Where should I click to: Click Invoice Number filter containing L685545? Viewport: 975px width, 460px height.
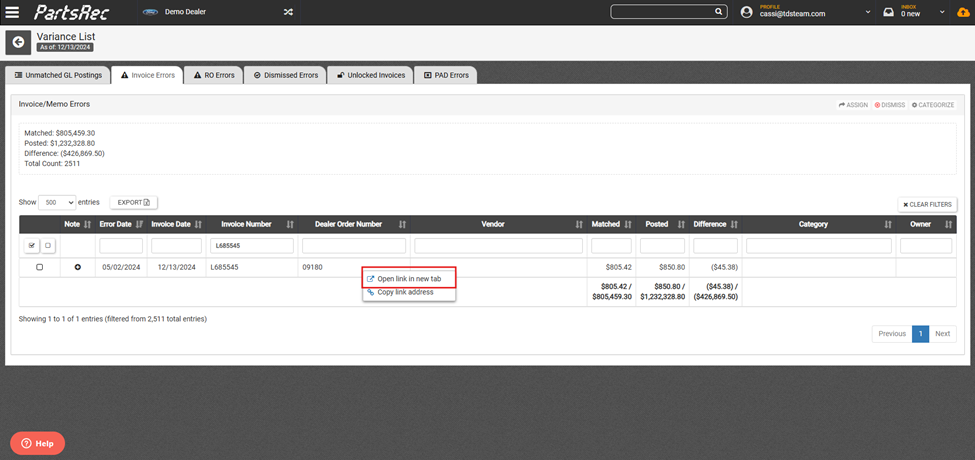click(252, 246)
